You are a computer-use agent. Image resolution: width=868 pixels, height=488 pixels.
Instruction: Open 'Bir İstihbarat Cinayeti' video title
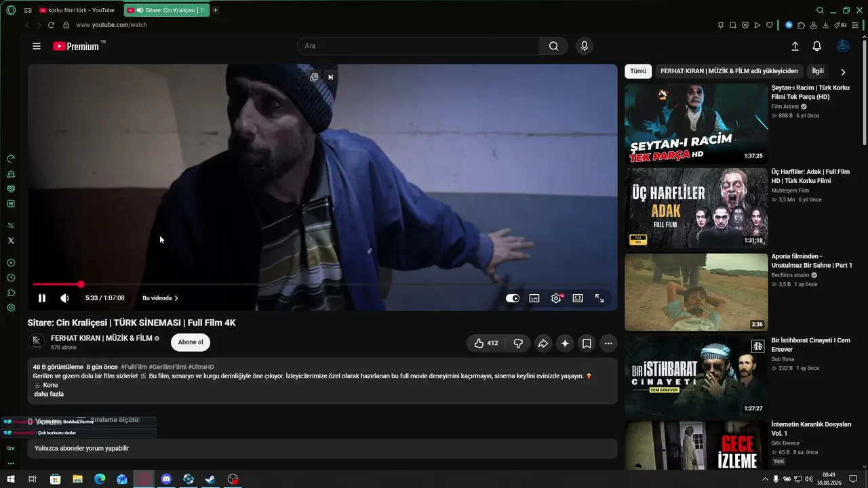pos(810,344)
